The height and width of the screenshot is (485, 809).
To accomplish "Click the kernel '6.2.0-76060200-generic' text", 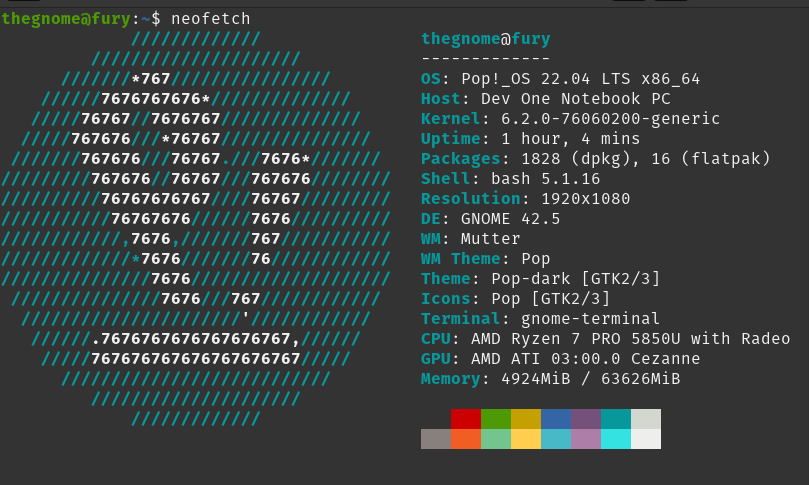I will coord(610,119).
